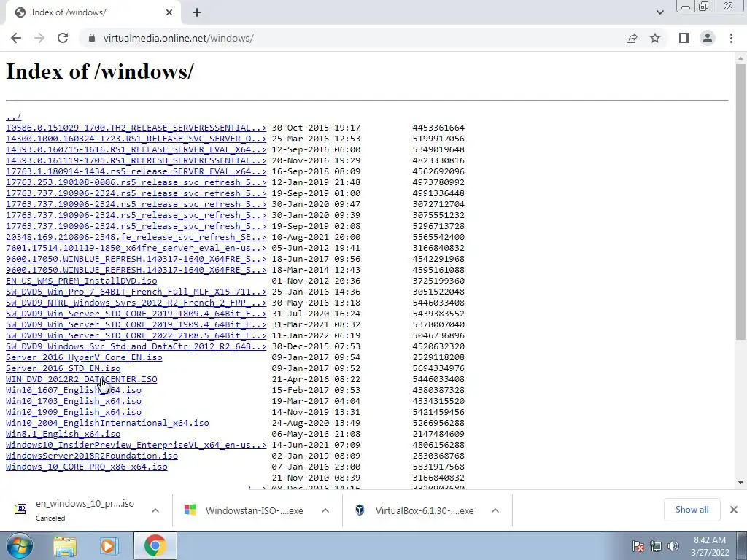Click the 14393.0.160715-1616.RS1_RELEASE_SERVER_EVAL link
The width and height of the screenshot is (747, 560).
[x=136, y=149]
